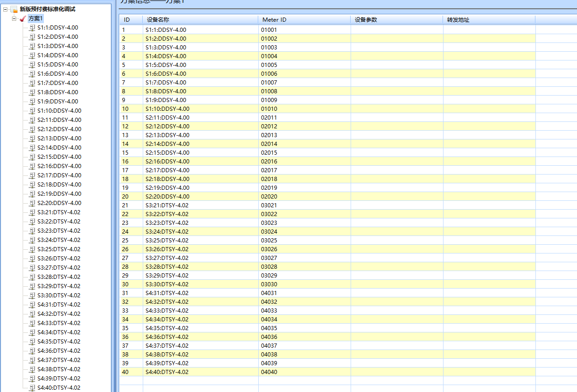Click device icon next to S2:15:DDSY-4.00

32,157
